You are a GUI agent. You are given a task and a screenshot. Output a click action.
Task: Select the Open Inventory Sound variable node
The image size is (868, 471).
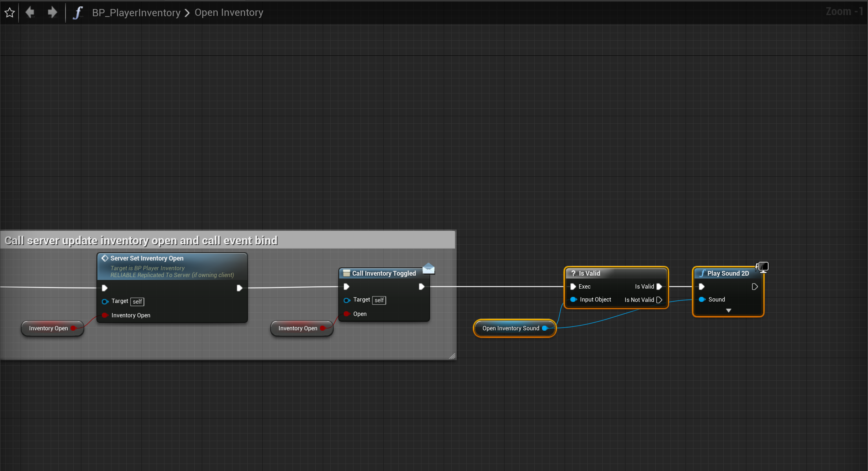[x=510, y=328]
